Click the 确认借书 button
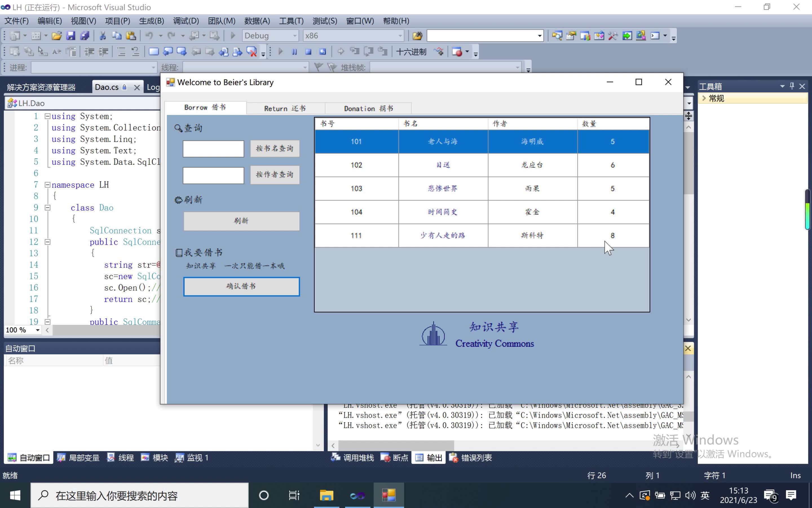 [x=241, y=286]
